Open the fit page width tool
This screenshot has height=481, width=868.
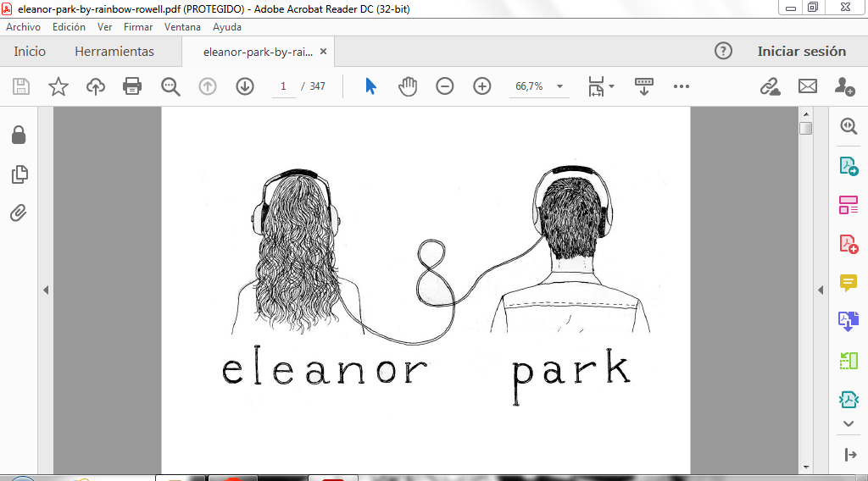(x=596, y=86)
